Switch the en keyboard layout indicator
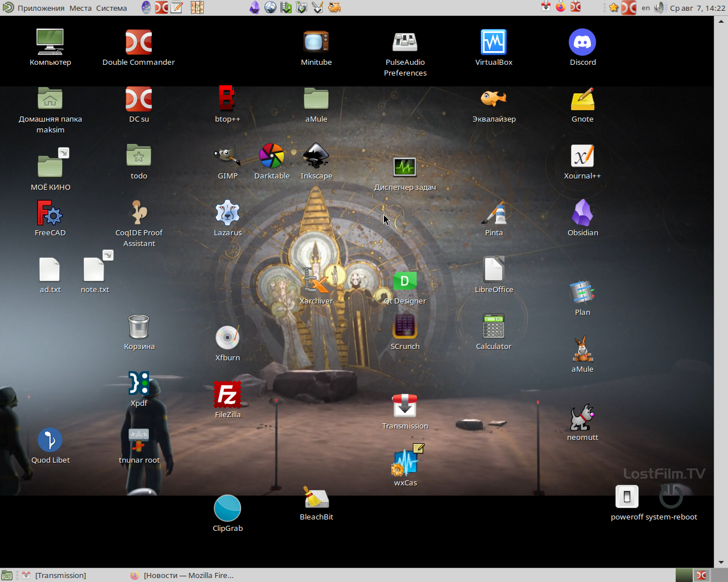 tap(646, 8)
